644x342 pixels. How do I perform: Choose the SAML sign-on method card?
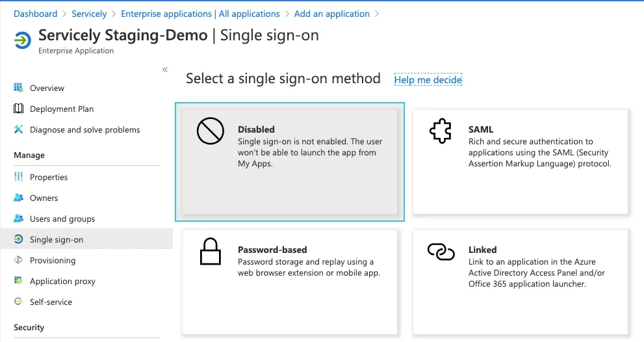click(521, 161)
